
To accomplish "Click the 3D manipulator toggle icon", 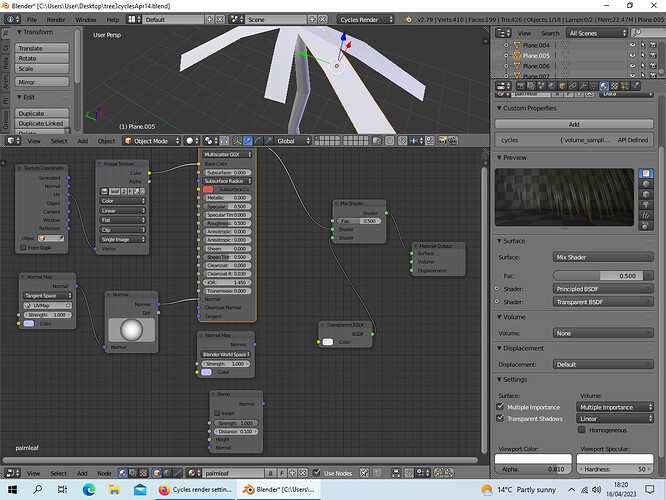I will [x=237, y=141].
